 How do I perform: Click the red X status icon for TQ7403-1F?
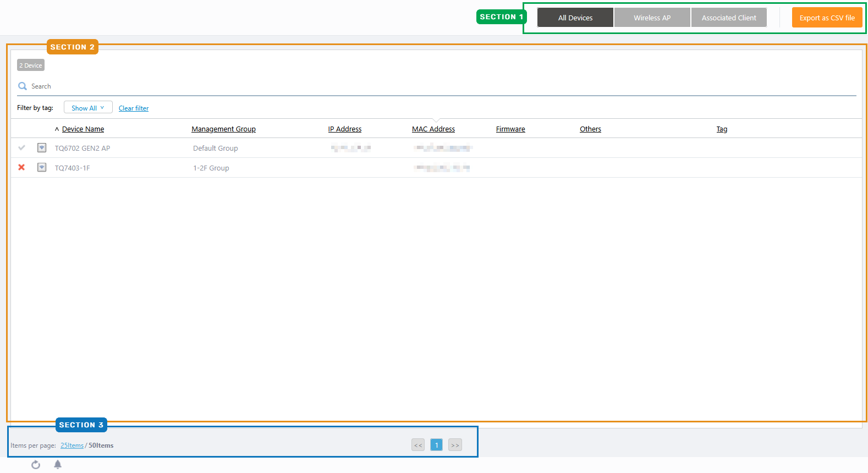[21, 168]
